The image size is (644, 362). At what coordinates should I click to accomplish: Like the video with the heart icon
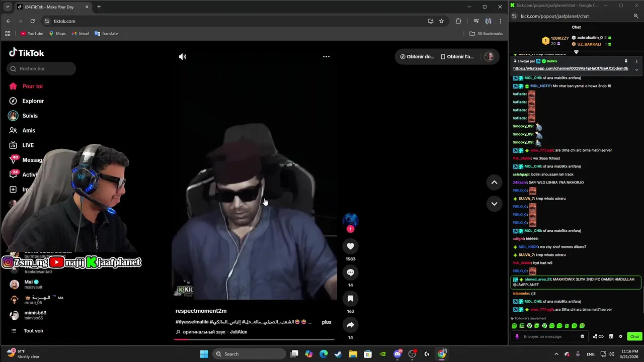351,246
